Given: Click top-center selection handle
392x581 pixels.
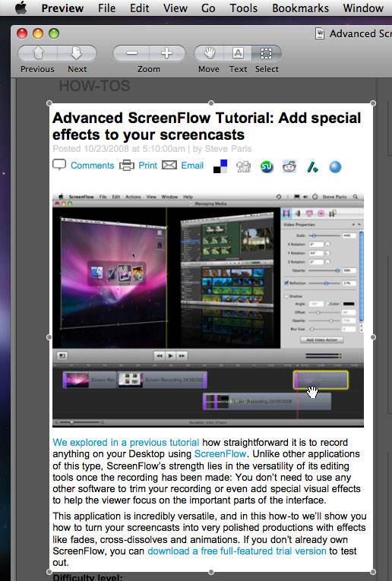Looking at the screenshot, I should [x=211, y=103].
